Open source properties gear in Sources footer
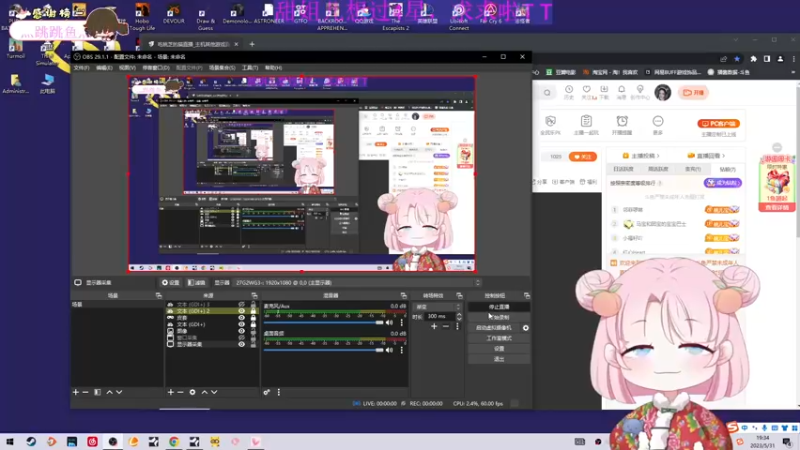This screenshot has height=450, width=800. [x=192, y=392]
